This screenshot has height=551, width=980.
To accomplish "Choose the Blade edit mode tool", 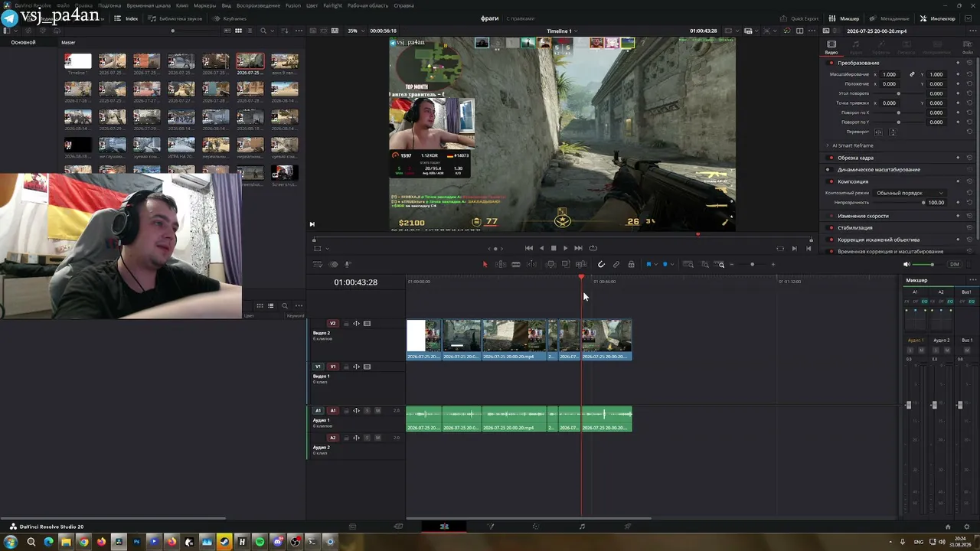I will click(x=516, y=265).
